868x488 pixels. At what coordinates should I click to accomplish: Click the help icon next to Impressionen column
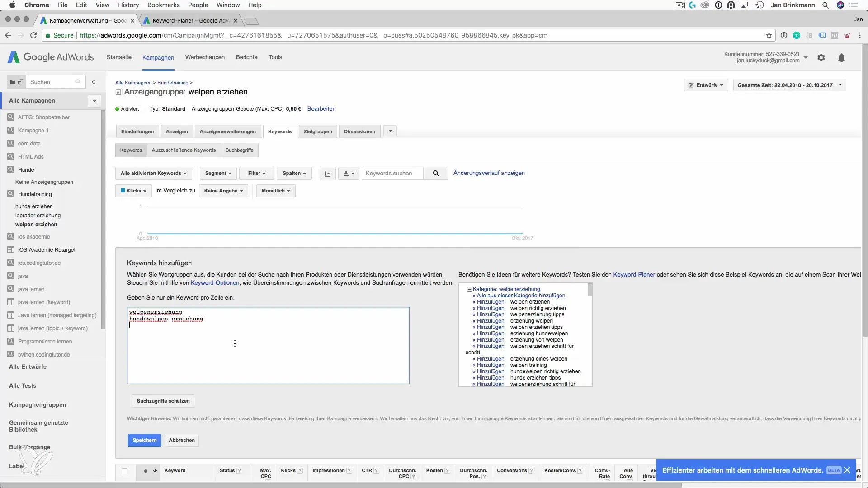[349, 470]
